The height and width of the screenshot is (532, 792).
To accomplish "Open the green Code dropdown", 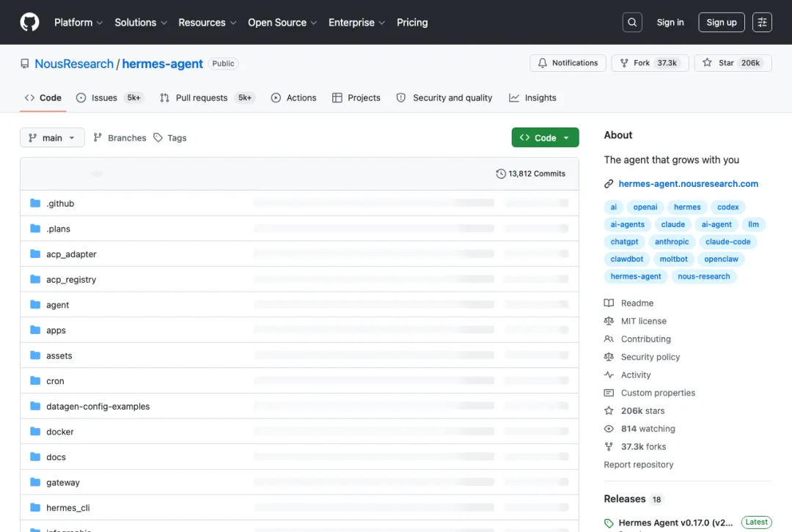I will [x=545, y=138].
